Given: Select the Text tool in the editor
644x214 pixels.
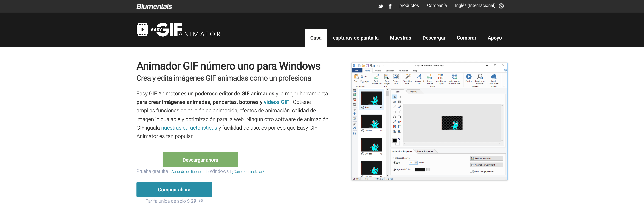Looking at the screenshot, I should [x=400, y=112].
